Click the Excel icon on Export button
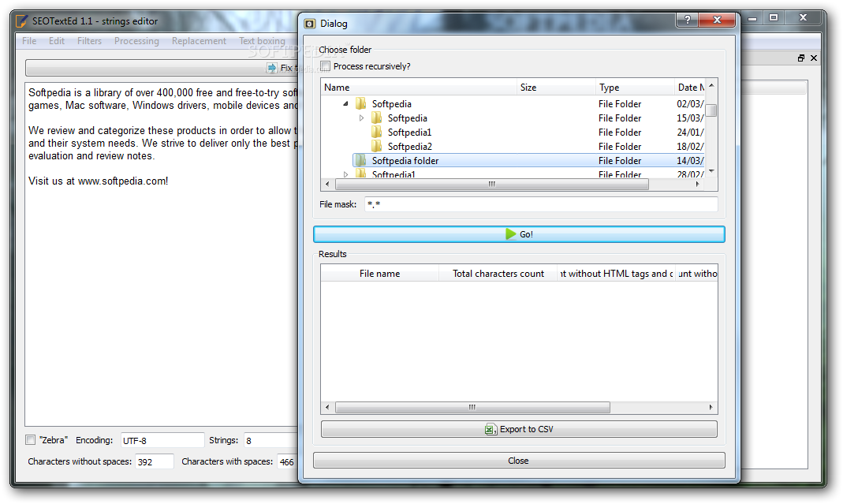Viewport: 843px width, 504px height. 491,429
